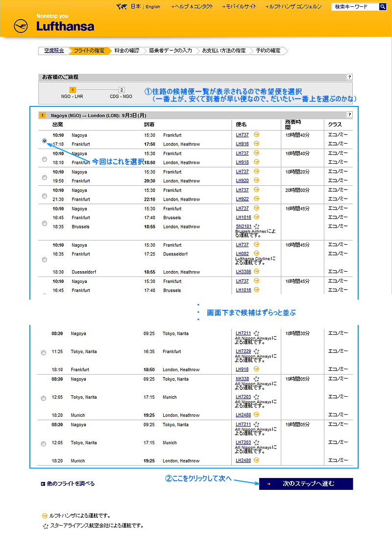
Task: Click the square icon beside 他のフライトを調べる
Action: coord(43,483)
